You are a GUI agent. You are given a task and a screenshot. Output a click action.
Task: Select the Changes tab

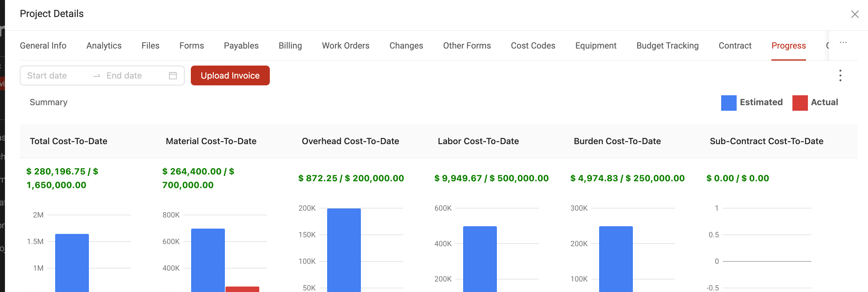pos(406,45)
